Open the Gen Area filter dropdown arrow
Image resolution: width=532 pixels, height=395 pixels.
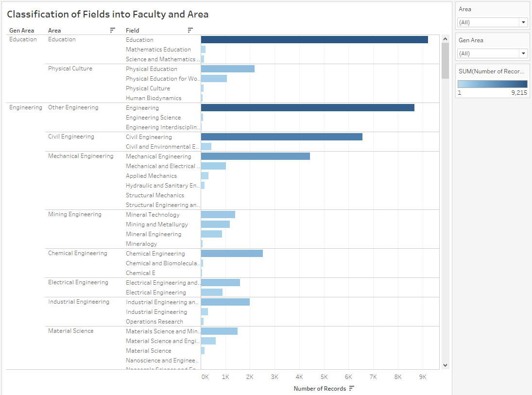pos(523,53)
